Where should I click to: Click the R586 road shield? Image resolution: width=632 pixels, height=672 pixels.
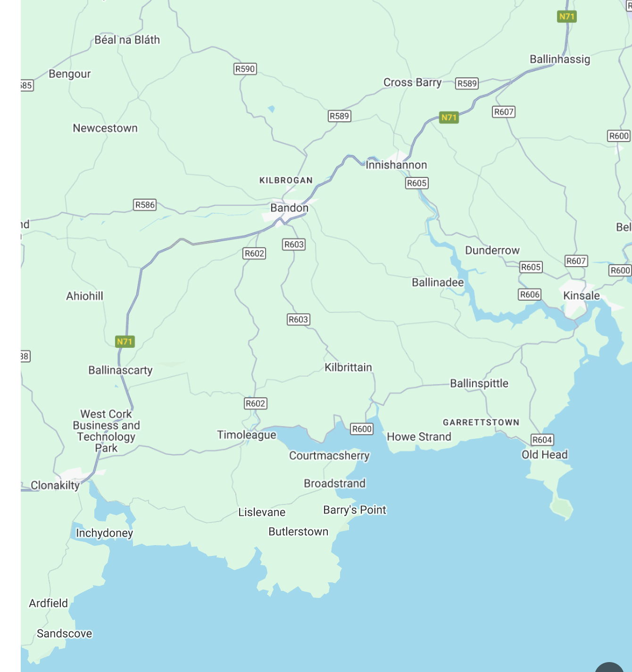pyautogui.click(x=145, y=205)
